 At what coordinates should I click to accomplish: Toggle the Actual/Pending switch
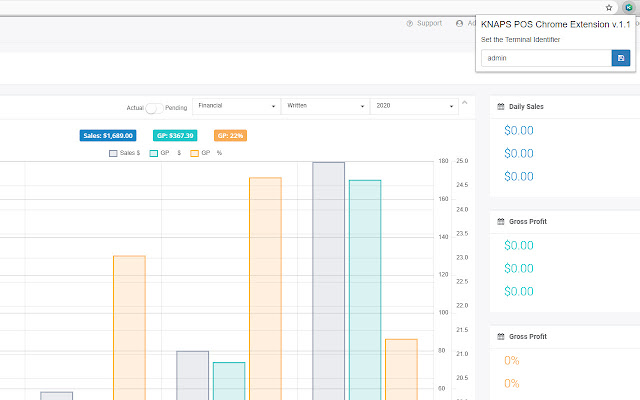click(154, 108)
